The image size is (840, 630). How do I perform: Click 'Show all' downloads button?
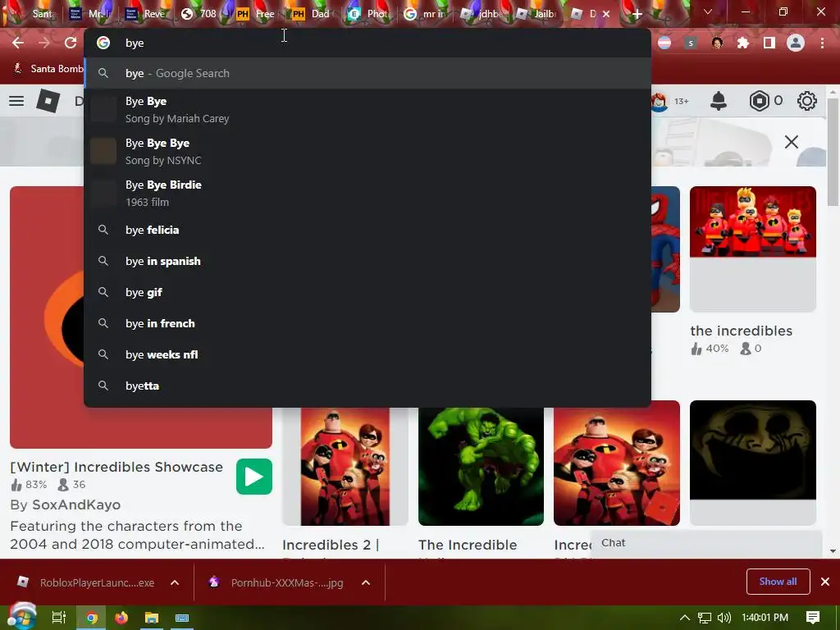click(778, 582)
